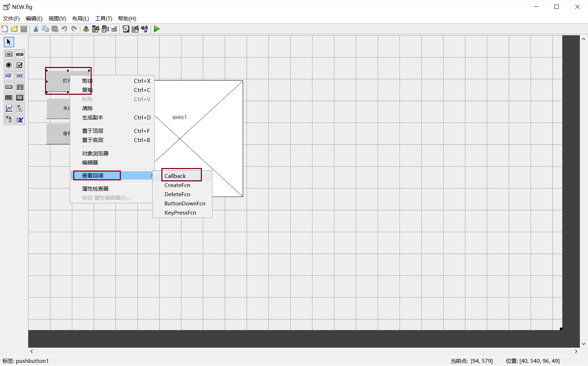Choose 生成副本 from context menu
The height and width of the screenshot is (366, 588).
(x=112, y=118)
